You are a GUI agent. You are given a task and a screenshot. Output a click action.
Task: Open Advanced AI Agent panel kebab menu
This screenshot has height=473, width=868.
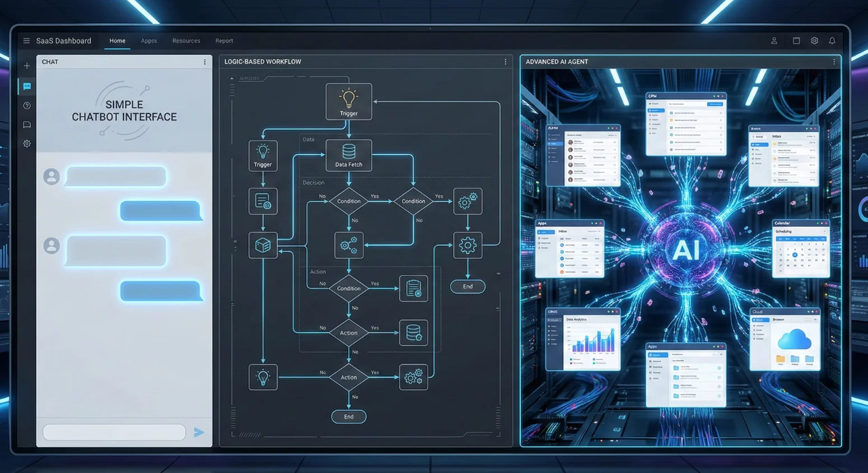834,62
